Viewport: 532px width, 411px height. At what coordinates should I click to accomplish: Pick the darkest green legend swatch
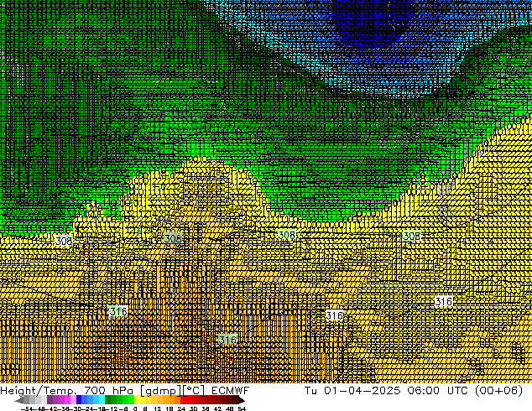pos(108,400)
